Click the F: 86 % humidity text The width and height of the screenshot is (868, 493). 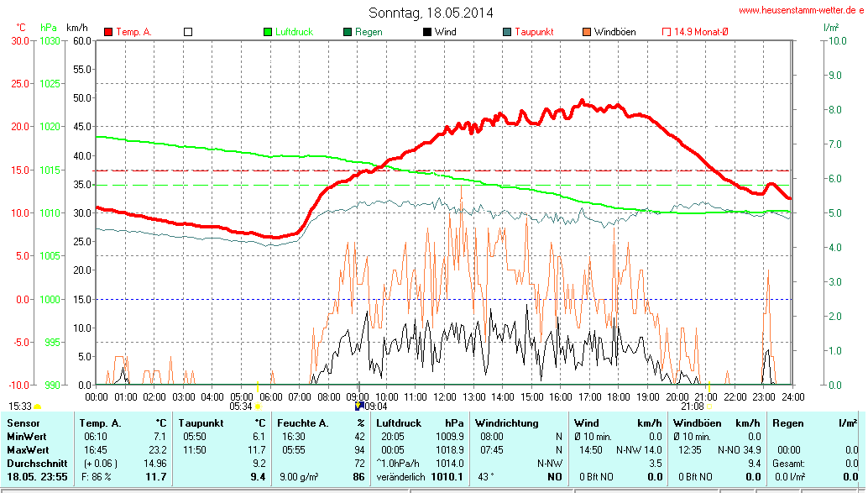tap(97, 476)
